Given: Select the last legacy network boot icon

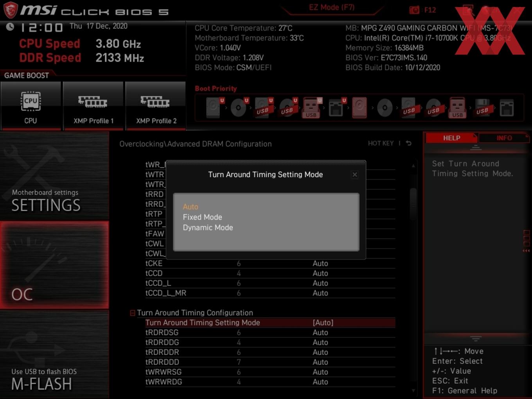Looking at the screenshot, I should 507,108.
